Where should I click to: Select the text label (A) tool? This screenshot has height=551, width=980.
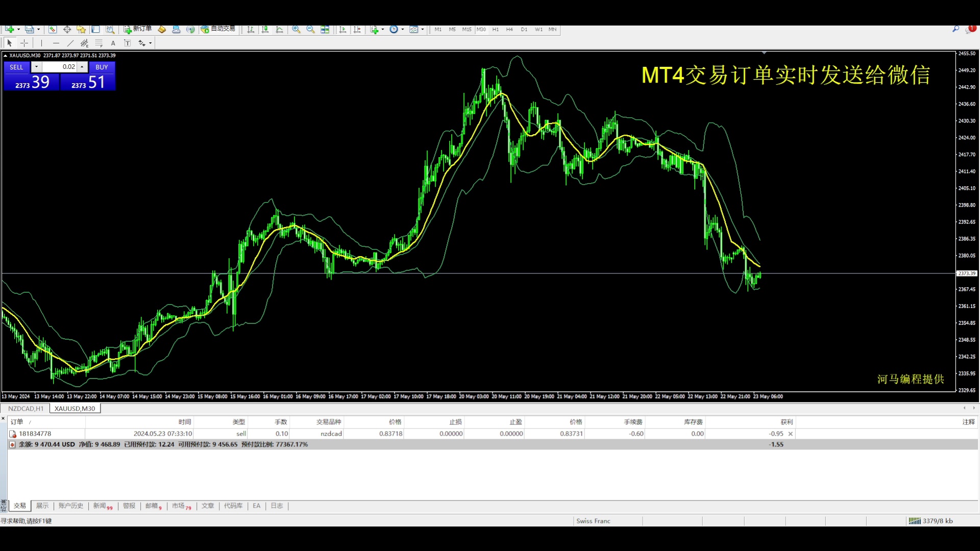coord(113,43)
